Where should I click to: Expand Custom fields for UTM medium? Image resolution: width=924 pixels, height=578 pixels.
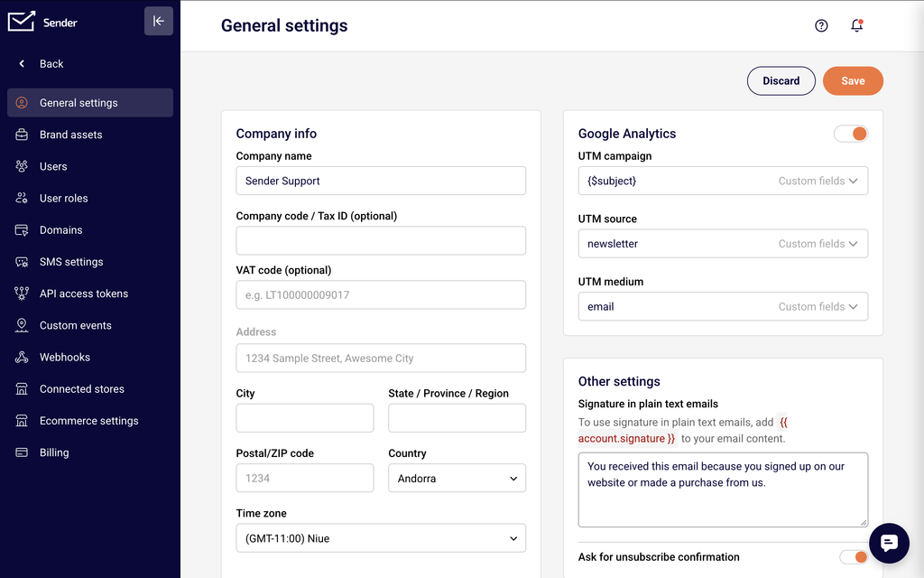click(818, 307)
